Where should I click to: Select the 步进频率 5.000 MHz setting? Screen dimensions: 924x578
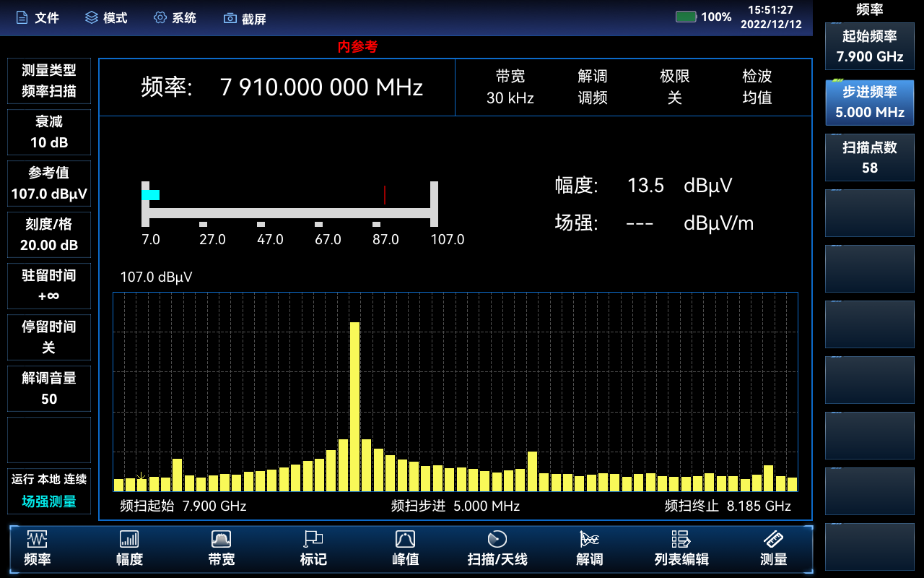click(x=869, y=102)
